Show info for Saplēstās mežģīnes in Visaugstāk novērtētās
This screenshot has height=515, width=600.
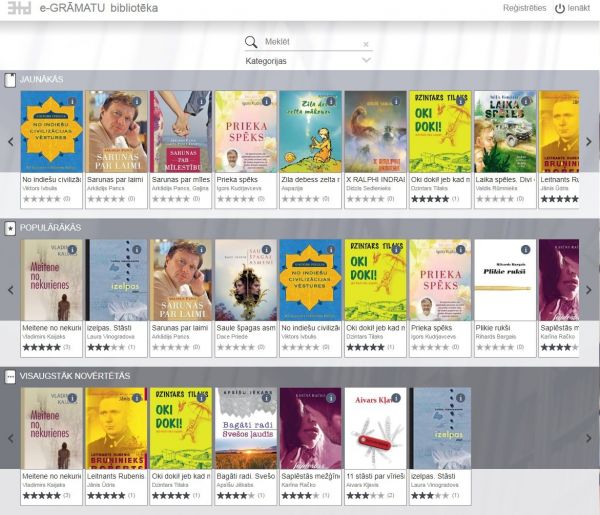(331, 398)
